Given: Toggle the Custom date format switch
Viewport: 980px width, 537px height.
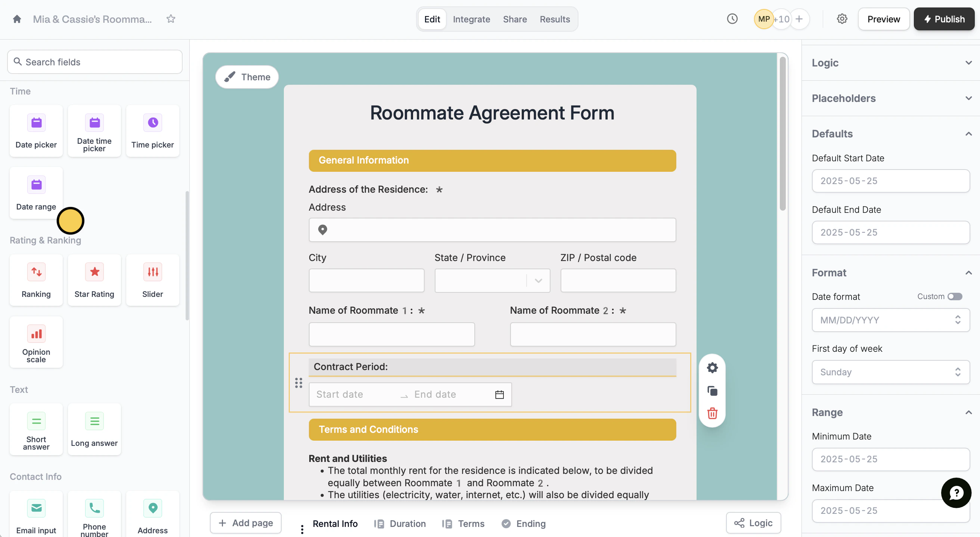Looking at the screenshot, I should pyautogui.click(x=955, y=296).
